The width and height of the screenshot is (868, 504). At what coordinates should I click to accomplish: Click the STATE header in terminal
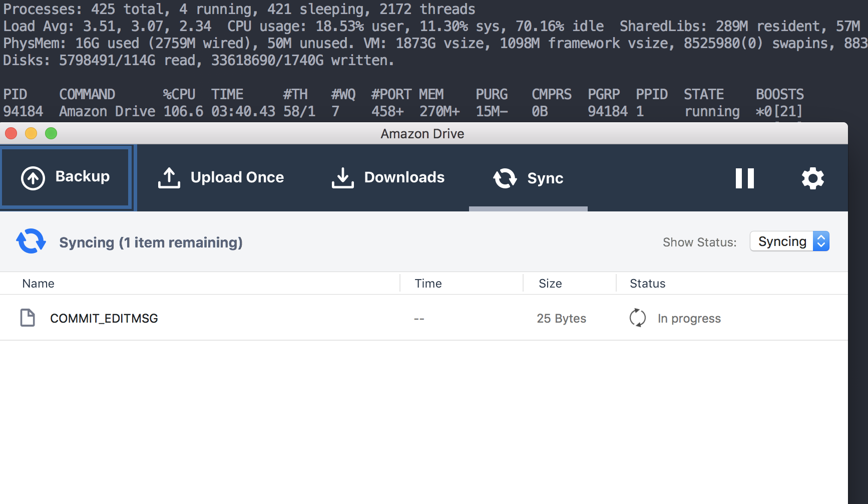click(x=704, y=94)
